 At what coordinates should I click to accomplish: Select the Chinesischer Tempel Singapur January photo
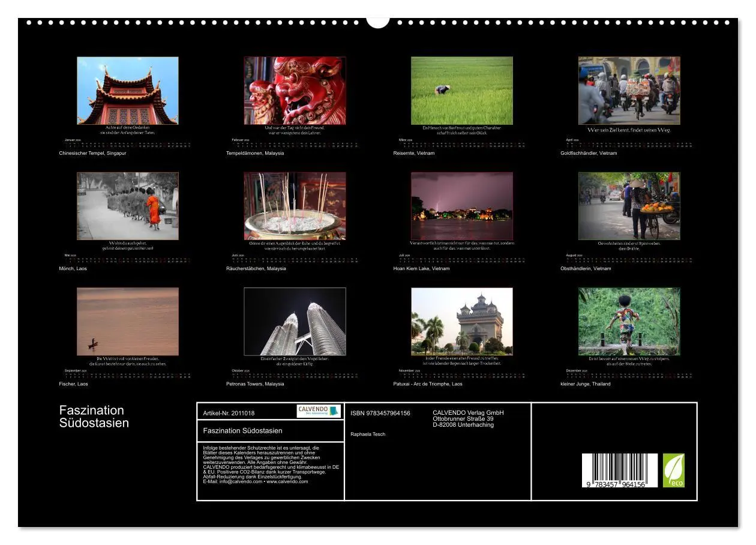[127, 90]
